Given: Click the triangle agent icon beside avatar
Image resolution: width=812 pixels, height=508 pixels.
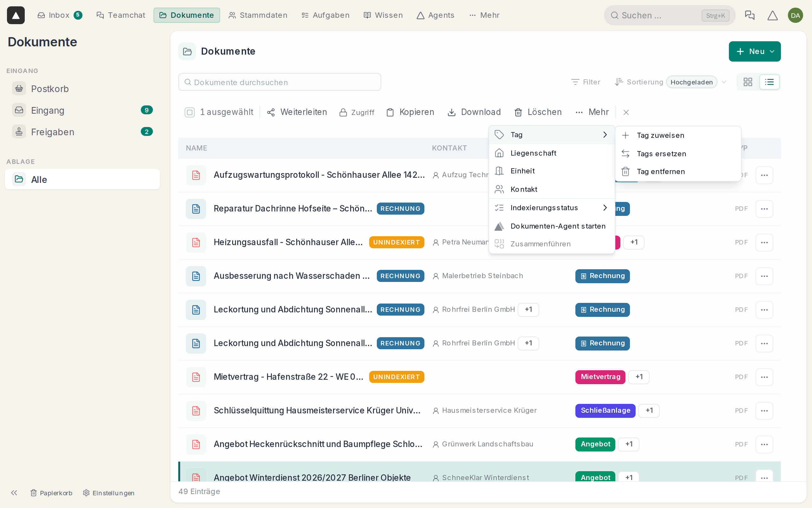Looking at the screenshot, I should (772, 15).
